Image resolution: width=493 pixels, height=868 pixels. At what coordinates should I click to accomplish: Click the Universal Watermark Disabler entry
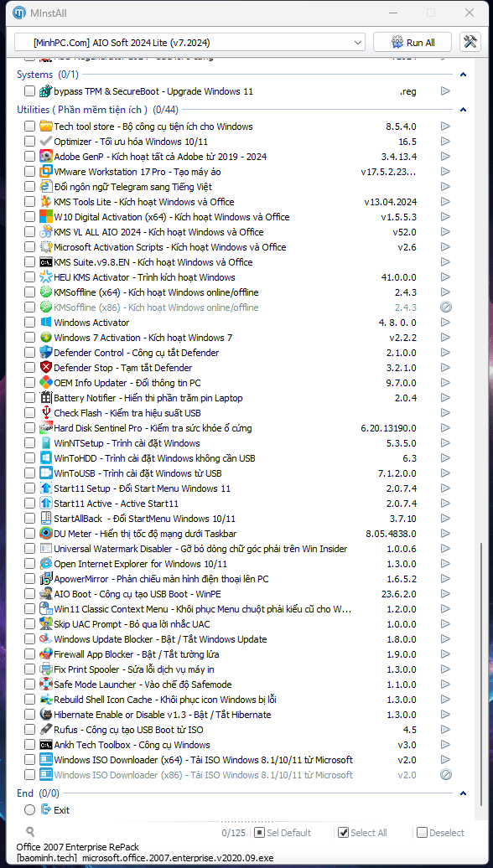click(200, 549)
